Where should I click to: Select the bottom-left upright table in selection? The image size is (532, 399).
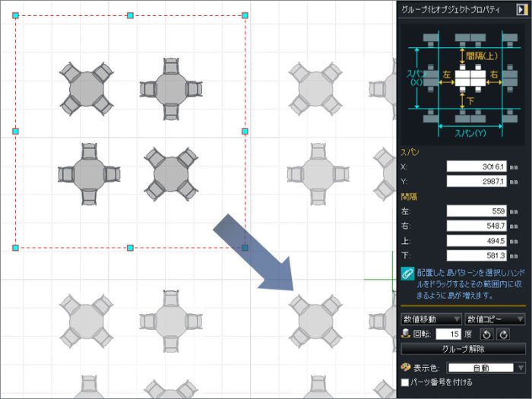[x=89, y=174]
